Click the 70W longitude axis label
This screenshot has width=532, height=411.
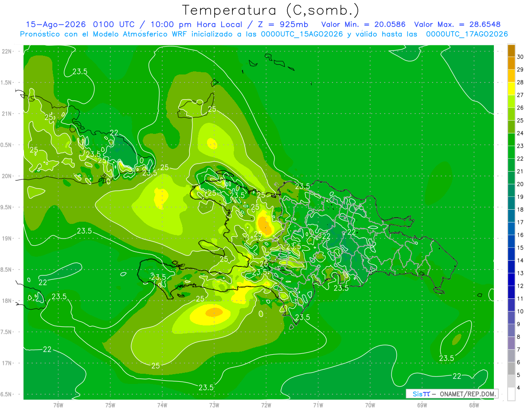click(x=370, y=405)
